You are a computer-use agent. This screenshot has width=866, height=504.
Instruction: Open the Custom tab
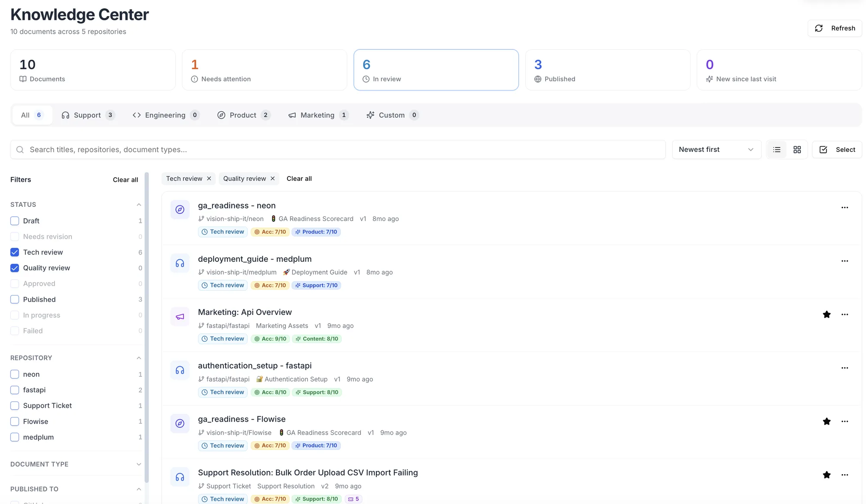(x=392, y=115)
